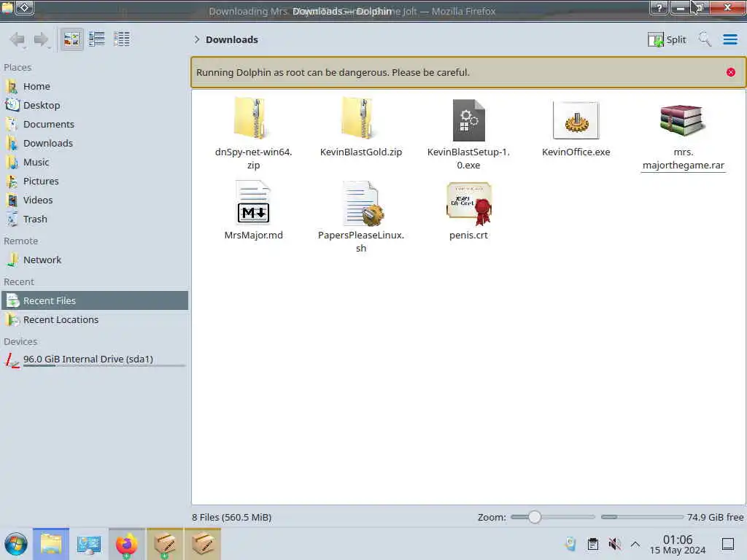This screenshot has height=560, width=747.
Task: Click the Show Desktop tray button
Action: [727, 544]
